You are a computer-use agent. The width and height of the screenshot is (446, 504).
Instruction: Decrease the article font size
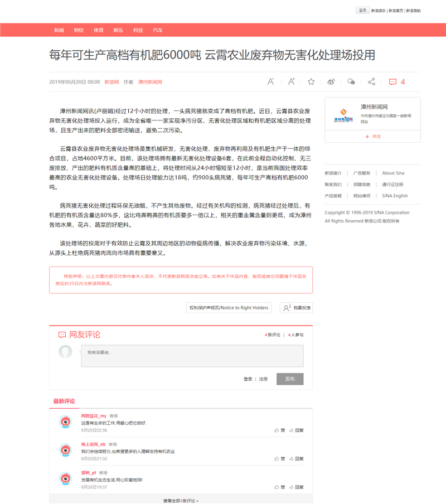(270, 82)
